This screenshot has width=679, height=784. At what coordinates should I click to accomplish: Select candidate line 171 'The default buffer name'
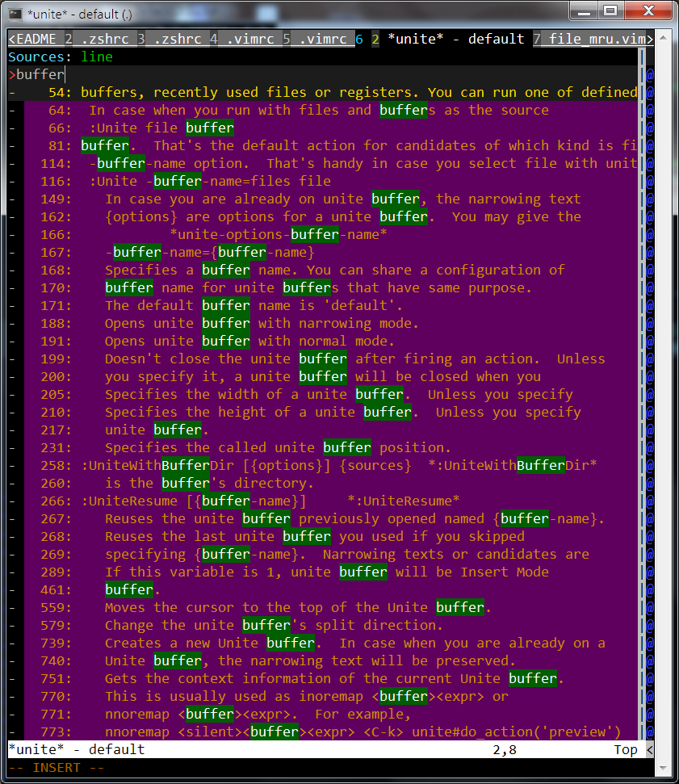tap(323, 305)
